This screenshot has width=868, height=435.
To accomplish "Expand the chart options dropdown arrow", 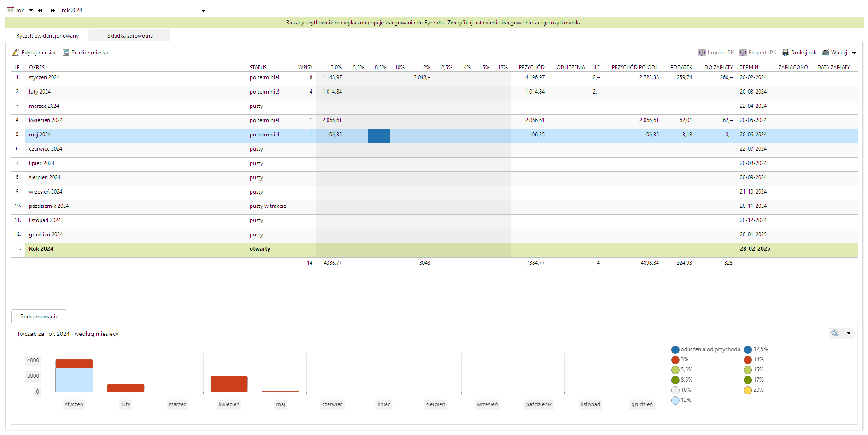I will click(x=849, y=333).
